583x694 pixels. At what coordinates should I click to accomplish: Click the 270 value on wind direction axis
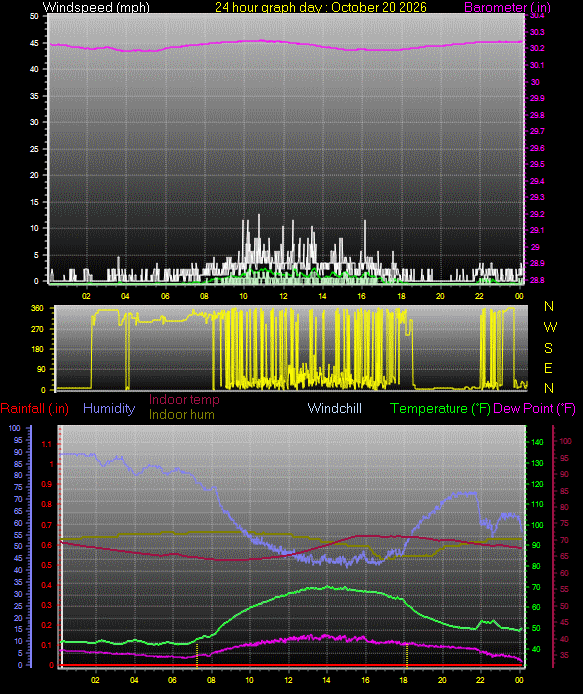click(x=38, y=329)
